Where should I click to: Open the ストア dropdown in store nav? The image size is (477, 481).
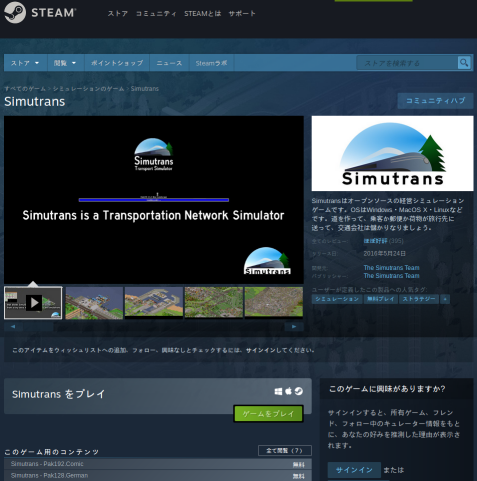coord(25,63)
